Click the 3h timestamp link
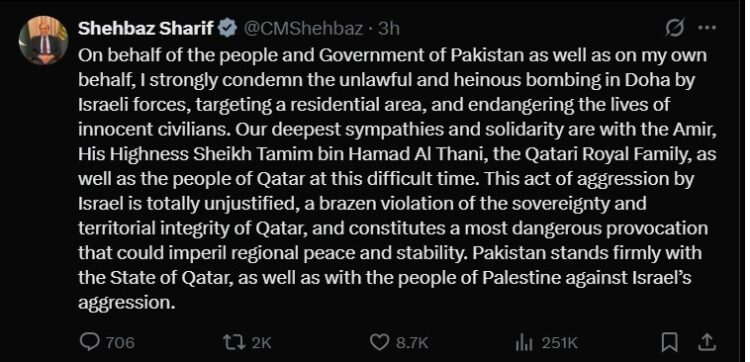Image resolution: width=750 pixels, height=362 pixels. pos(389,29)
